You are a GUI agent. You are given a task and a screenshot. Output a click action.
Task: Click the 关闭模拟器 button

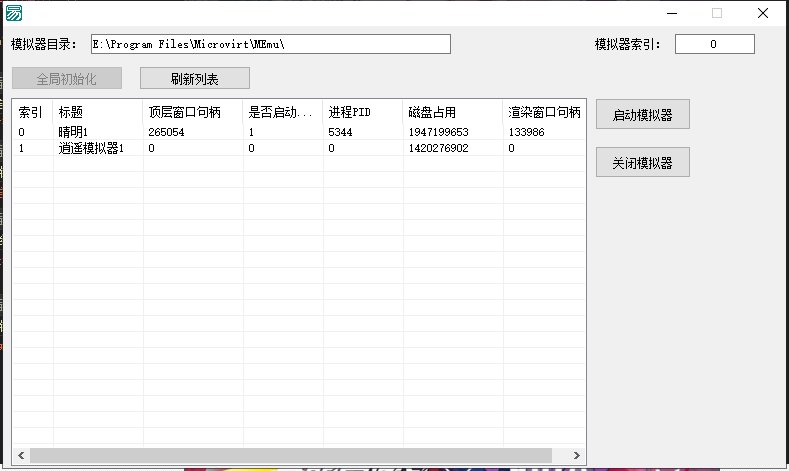[642, 163]
